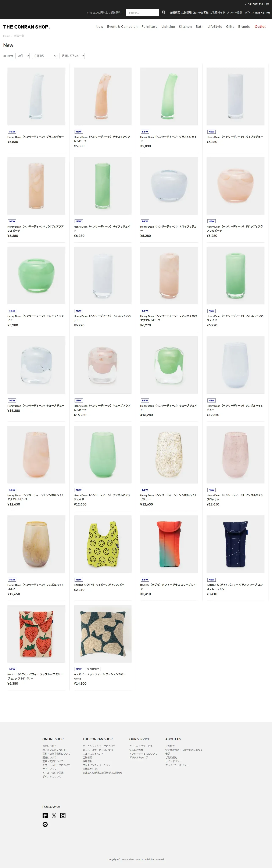The width and height of the screenshot is (272, 868).
Task: Open the Outlet menu item
Action: [260, 27]
